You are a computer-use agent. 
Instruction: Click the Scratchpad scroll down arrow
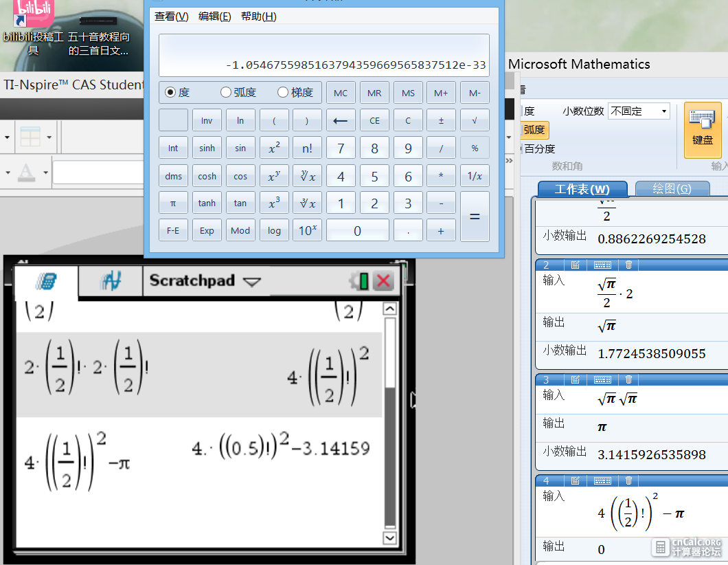[x=390, y=538]
